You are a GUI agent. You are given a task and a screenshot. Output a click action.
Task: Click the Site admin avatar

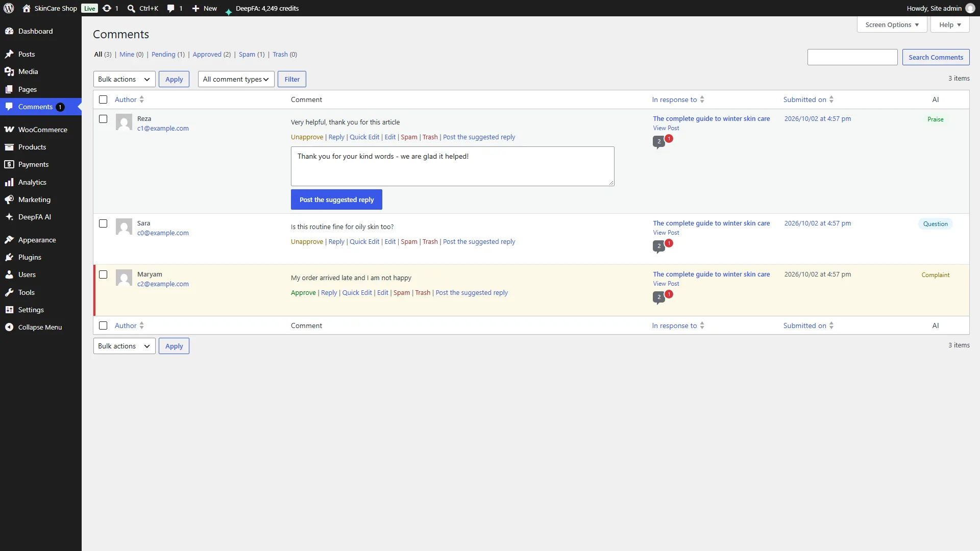tap(970, 8)
